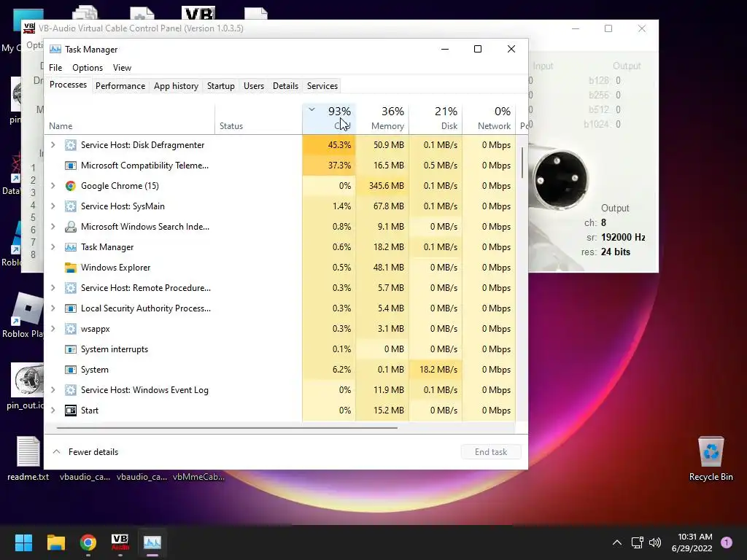The width and height of the screenshot is (747, 560).
Task: Click the System interrupts process icon
Action: (71, 349)
